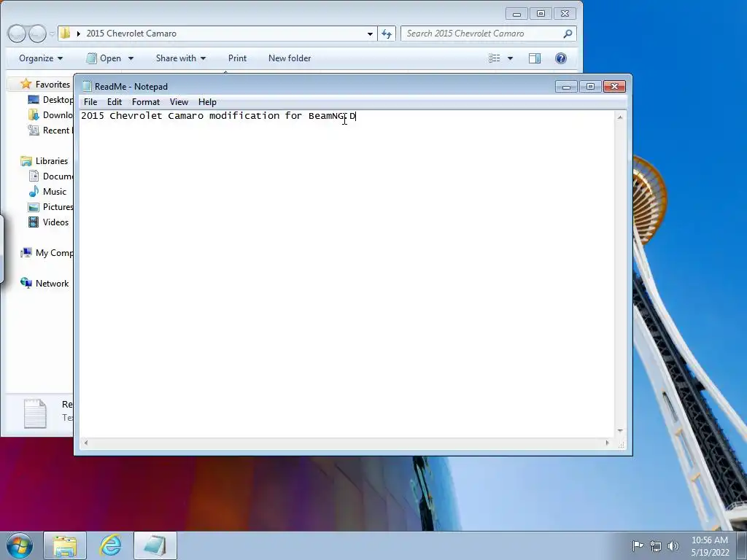Close the Explorer window
Screen dimensions: 747x560
[565, 14]
